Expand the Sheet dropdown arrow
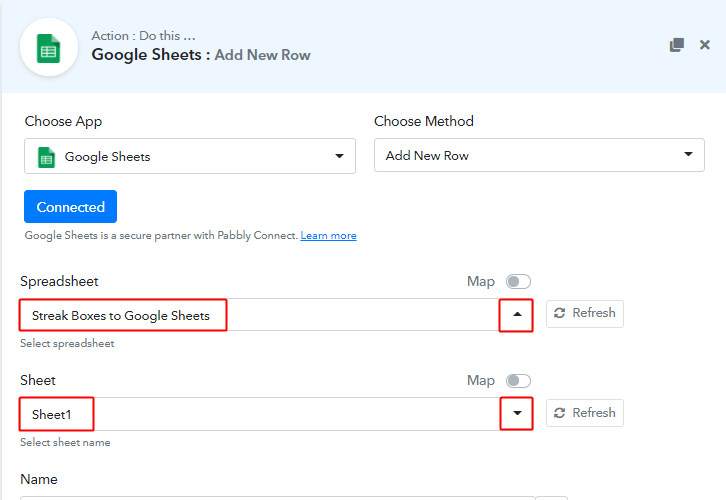 click(517, 413)
